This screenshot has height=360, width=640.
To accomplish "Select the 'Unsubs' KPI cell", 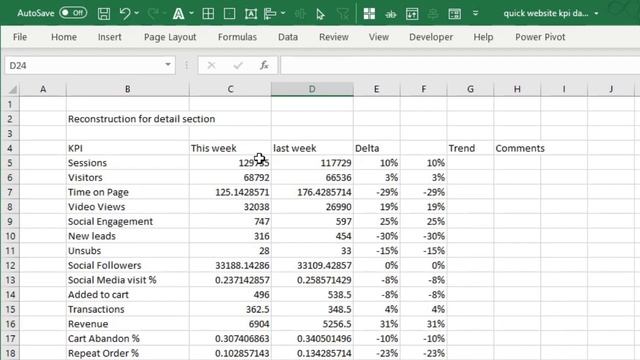I will 128,251.
